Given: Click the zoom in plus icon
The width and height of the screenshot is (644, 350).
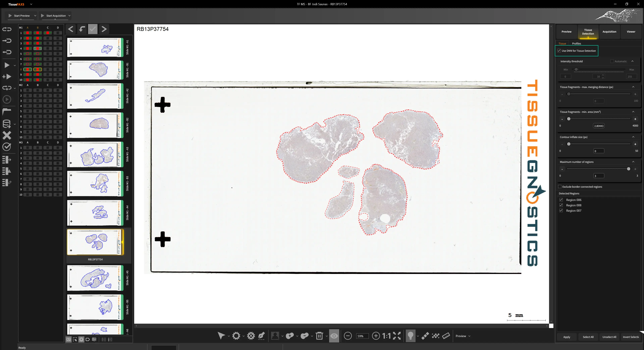Looking at the screenshot, I should click(376, 336).
